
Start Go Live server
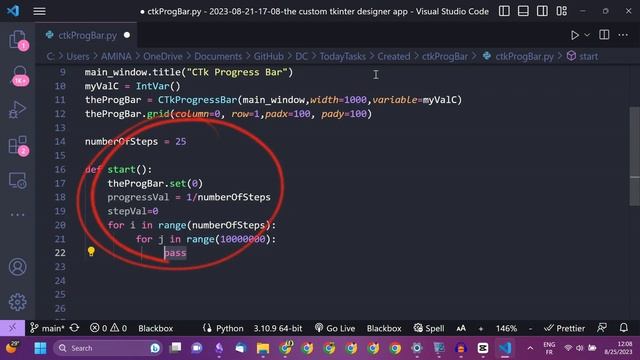(x=335, y=328)
